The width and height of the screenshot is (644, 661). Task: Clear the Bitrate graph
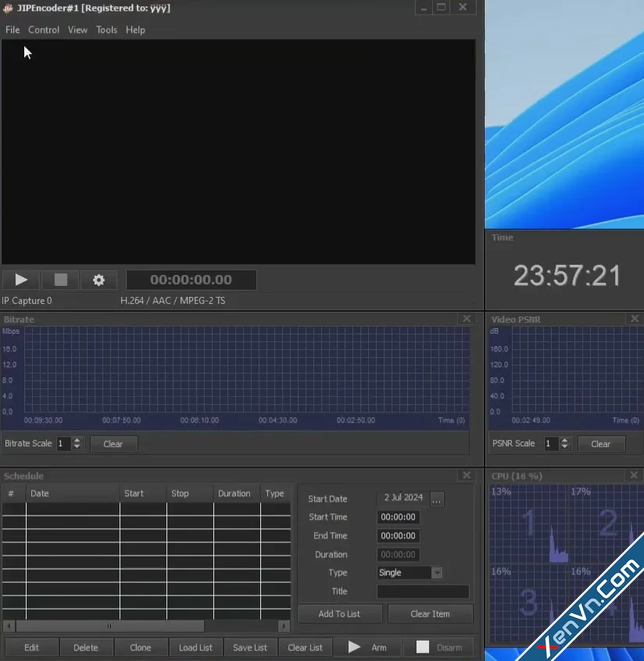click(x=113, y=444)
